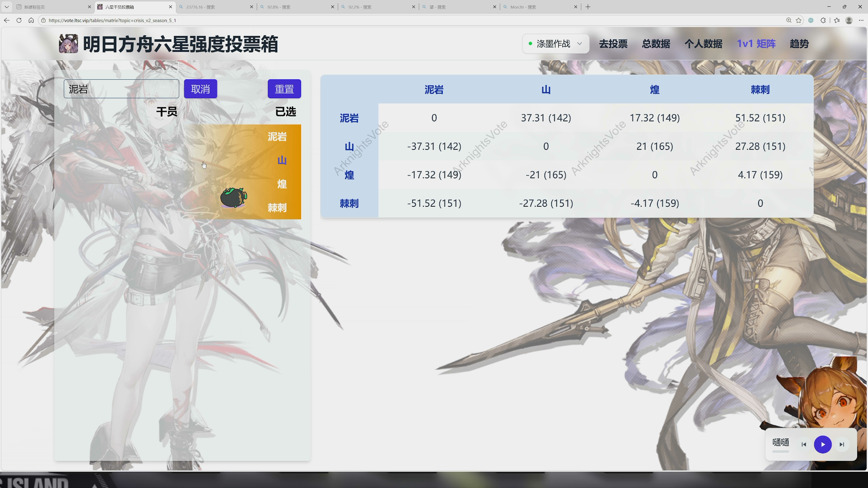Screen dimensions: 868x488
Task: View site information lock icon
Action: [43, 20]
